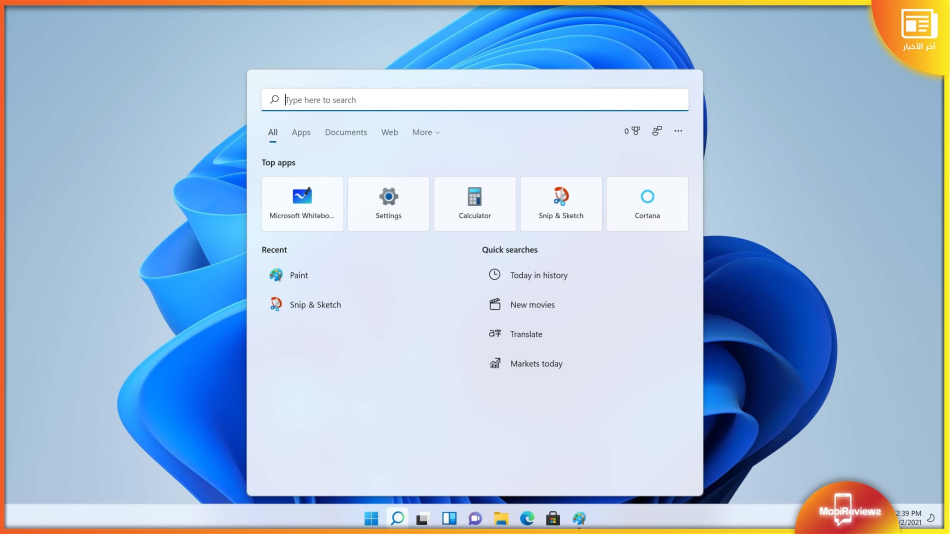Open Microsoft Whiteboard from Top apps
Image resolution: width=950 pixels, height=534 pixels.
tap(302, 204)
